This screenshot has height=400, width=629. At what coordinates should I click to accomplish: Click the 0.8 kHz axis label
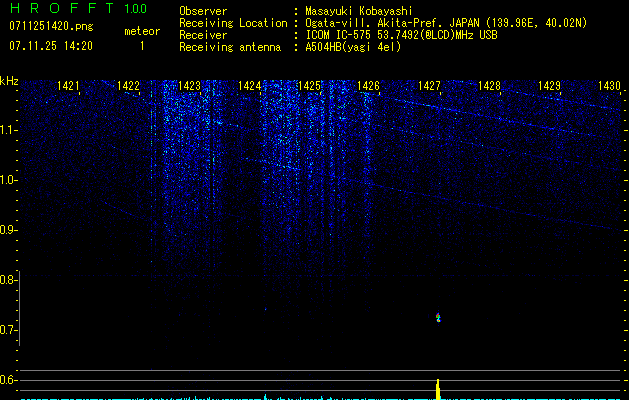coord(8,280)
